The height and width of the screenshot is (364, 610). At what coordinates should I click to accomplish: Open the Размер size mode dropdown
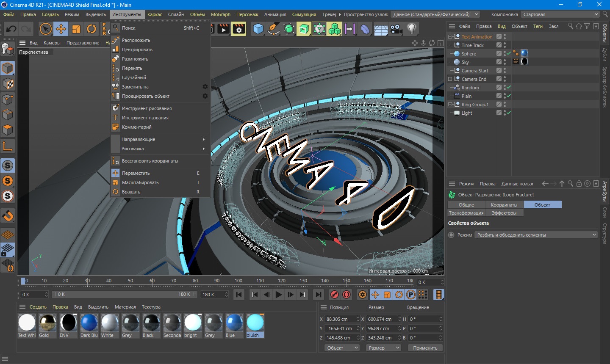pos(383,348)
